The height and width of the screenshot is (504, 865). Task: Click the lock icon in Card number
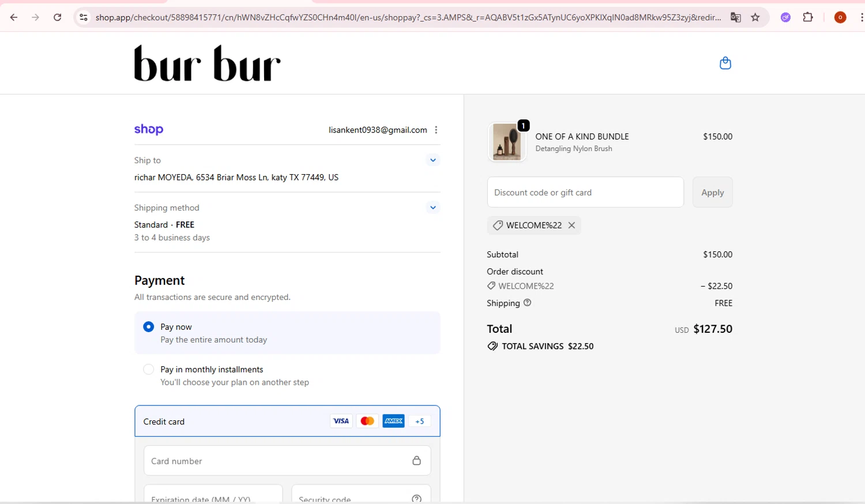(x=416, y=460)
